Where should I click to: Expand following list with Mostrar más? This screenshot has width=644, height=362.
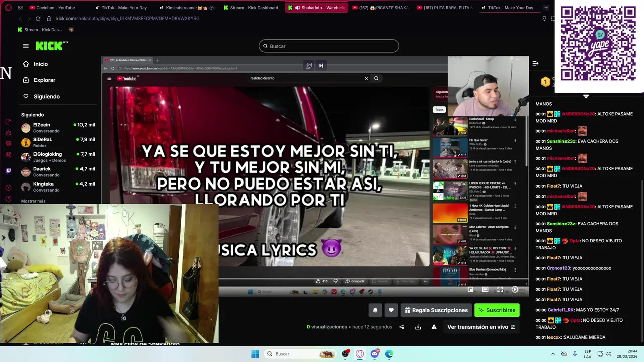point(33,201)
